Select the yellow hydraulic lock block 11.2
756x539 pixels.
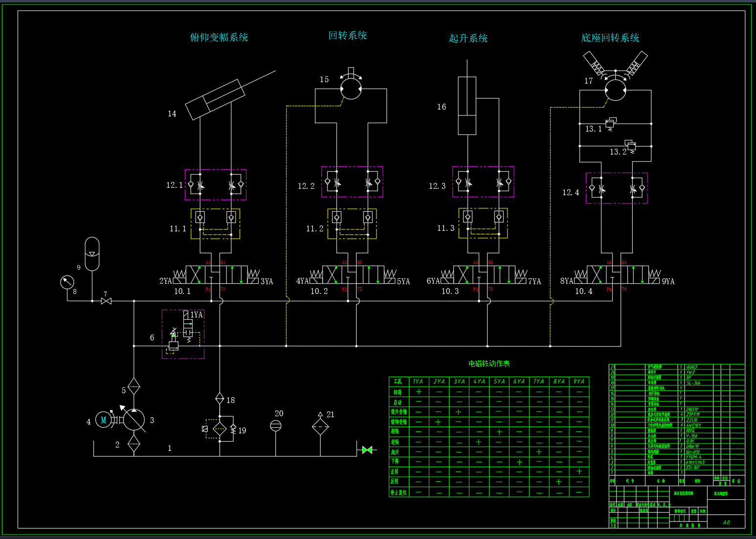[x=352, y=224]
